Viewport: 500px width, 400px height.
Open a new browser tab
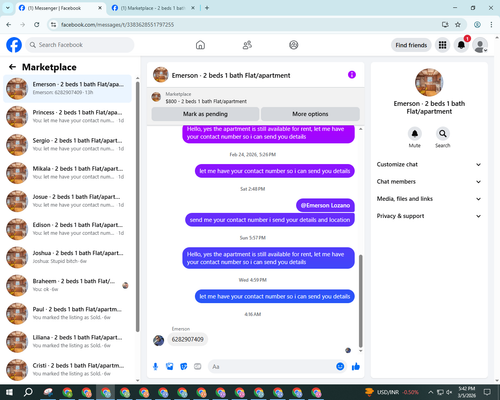[207, 8]
